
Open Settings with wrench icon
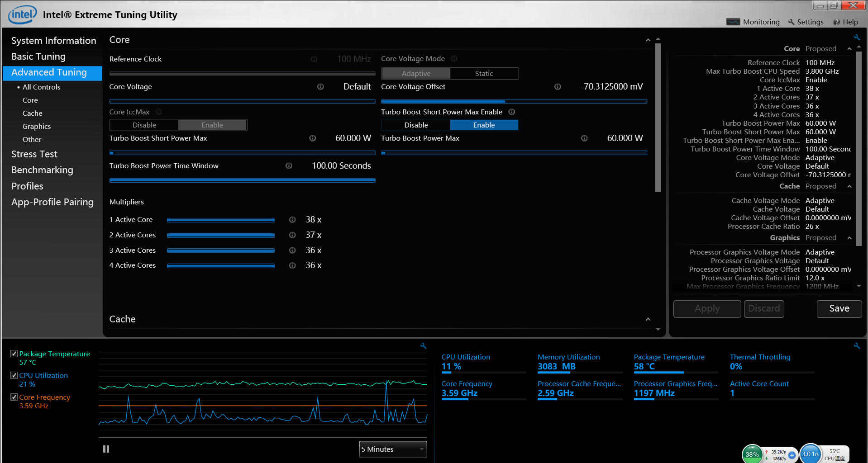pyautogui.click(x=806, y=22)
